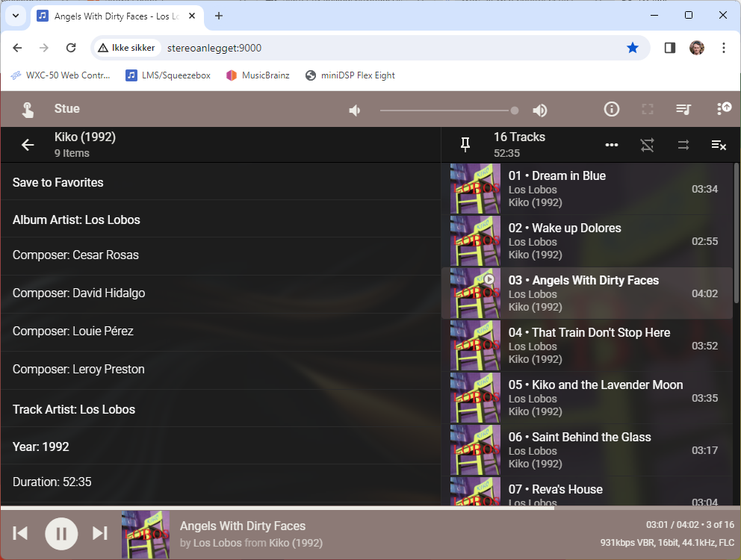Open the notifications menu icon at the toolbar's right end
741x560 pixels.
click(724, 109)
